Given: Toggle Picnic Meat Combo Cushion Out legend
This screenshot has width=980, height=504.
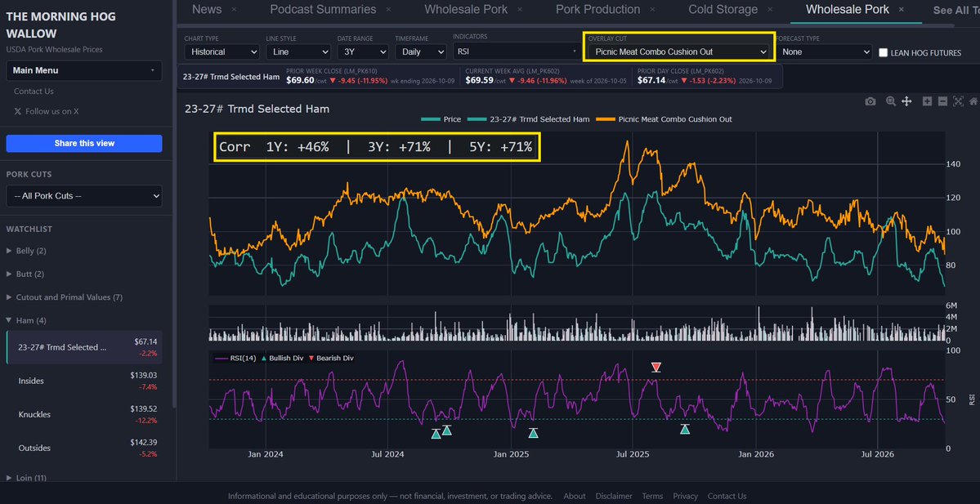Looking at the screenshot, I should point(664,118).
